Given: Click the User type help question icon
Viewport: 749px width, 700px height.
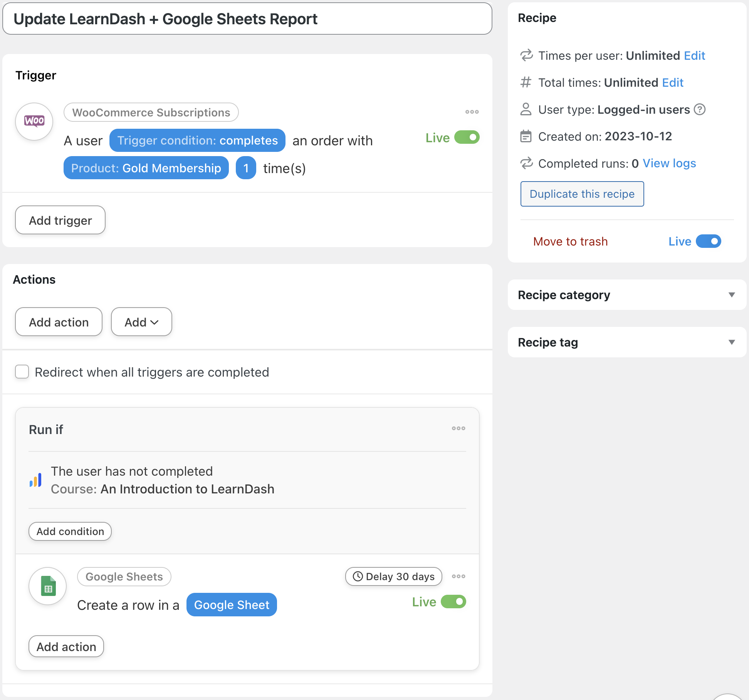Looking at the screenshot, I should [x=699, y=109].
